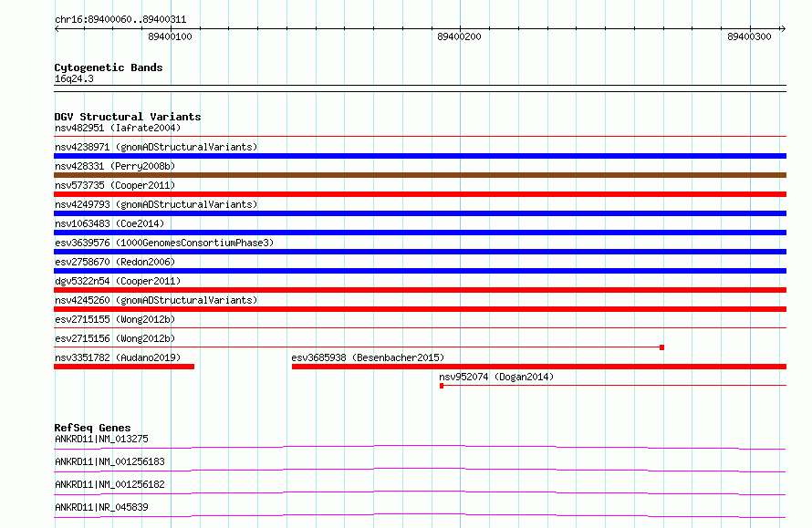The width and height of the screenshot is (812, 528).
Task: Click the 89400200 ruler position label
Action: 459,36
